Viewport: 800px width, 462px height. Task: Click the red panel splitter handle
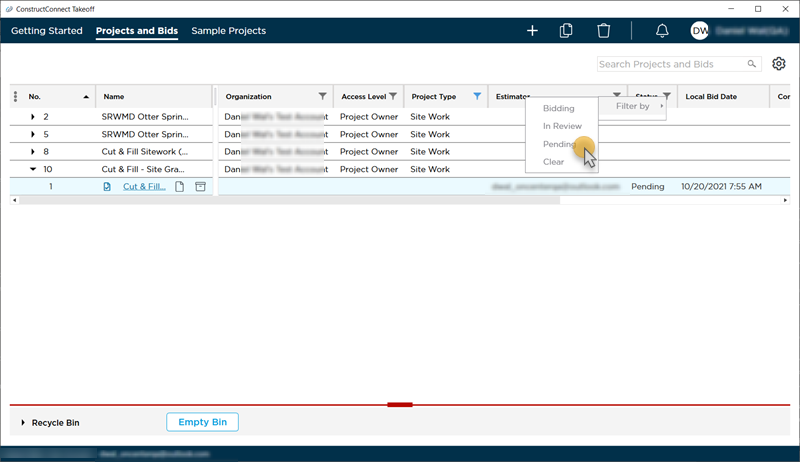pos(399,405)
